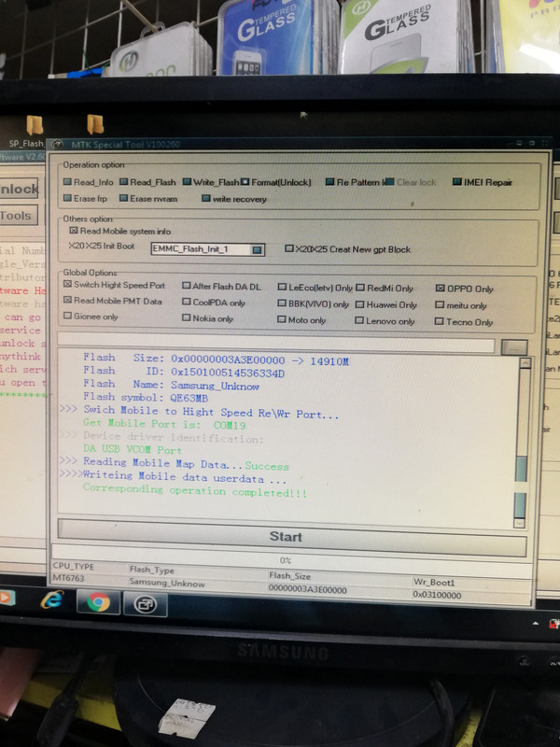Click the Unlock button in background window
This screenshot has width=560, height=747.
pos(19,190)
